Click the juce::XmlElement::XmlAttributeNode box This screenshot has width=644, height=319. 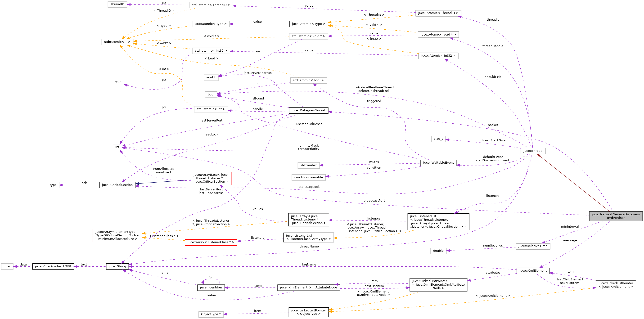309,287
